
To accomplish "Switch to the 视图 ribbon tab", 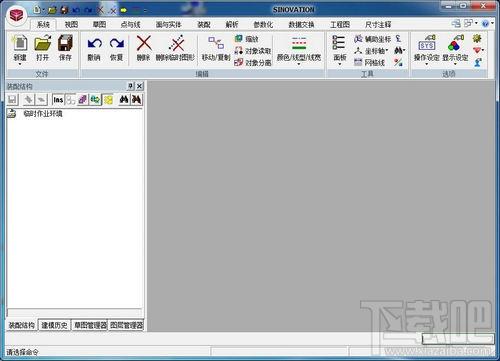I will point(71,24).
